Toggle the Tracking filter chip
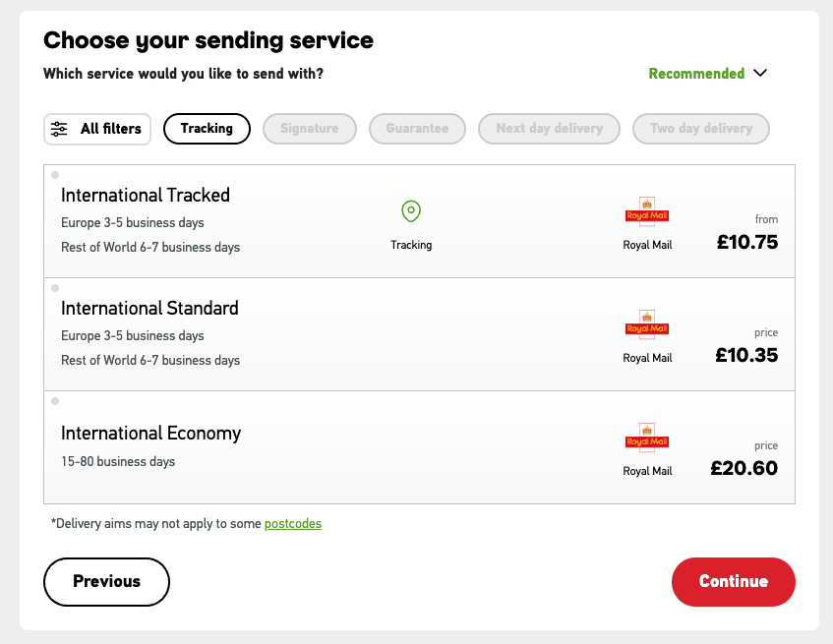Screen dimensions: 833x644 (207, 129)
